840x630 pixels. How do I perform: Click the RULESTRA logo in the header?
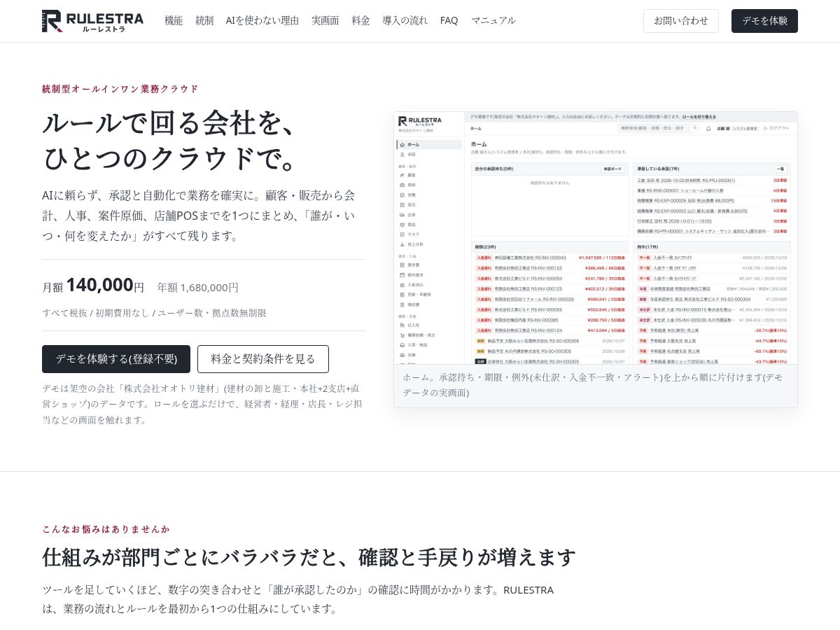pyautogui.click(x=92, y=21)
